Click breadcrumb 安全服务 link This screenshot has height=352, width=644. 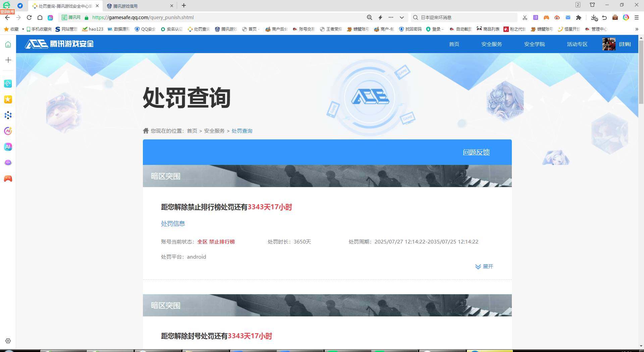(x=214, y=131)
